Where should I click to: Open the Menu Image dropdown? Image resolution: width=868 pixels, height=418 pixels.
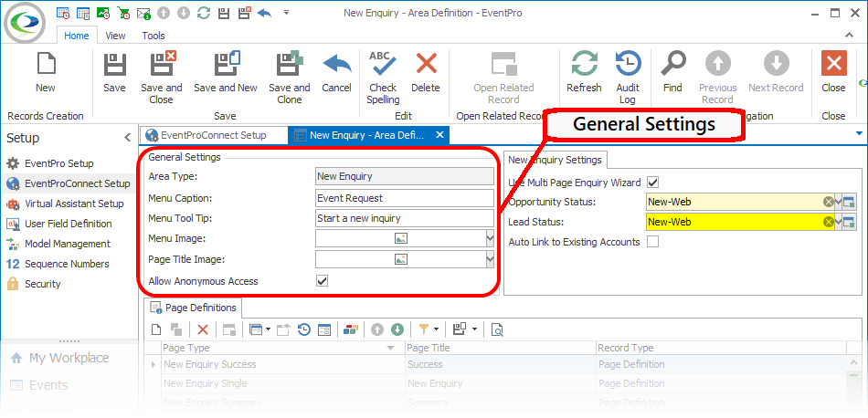(490, 238)
